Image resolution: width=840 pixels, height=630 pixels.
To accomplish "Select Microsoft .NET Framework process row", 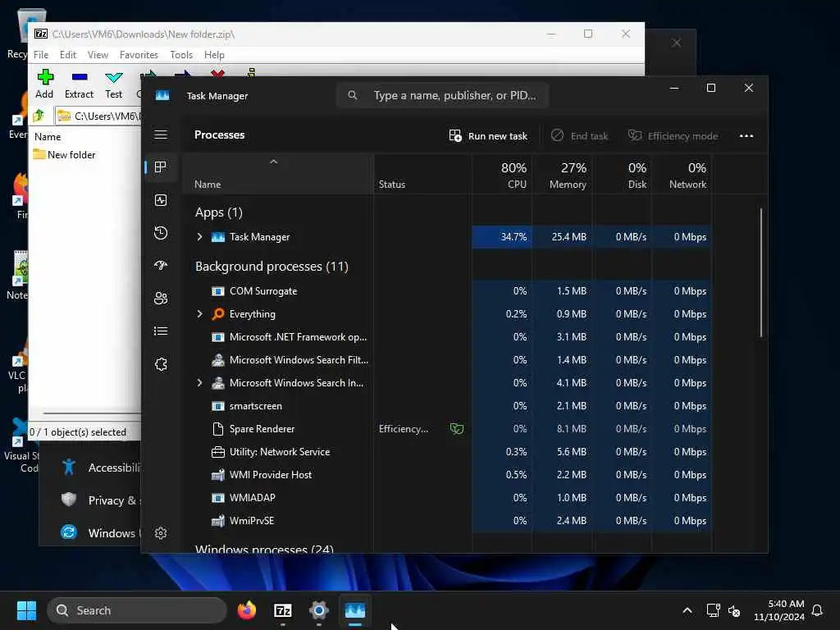I will click(x=447, y=337).
